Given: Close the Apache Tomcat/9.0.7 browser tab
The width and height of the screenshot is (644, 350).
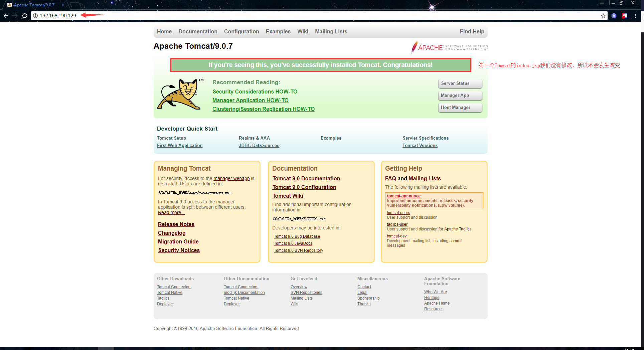Looking at the screenshot, I should click(63, 5).
